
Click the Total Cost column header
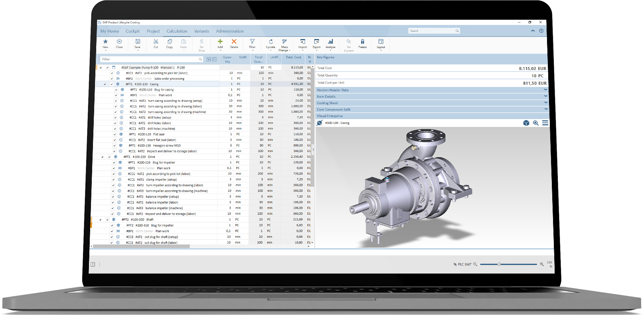pyautogui.click(x=293, y=58)
